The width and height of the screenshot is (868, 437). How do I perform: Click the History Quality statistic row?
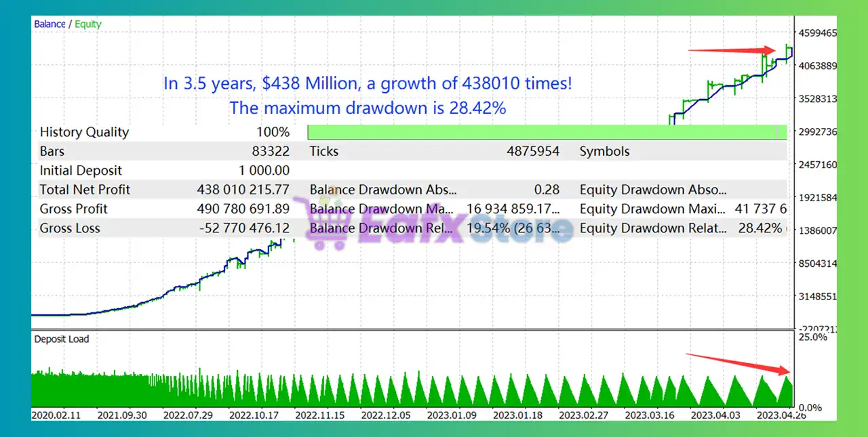tap(84, 131)
